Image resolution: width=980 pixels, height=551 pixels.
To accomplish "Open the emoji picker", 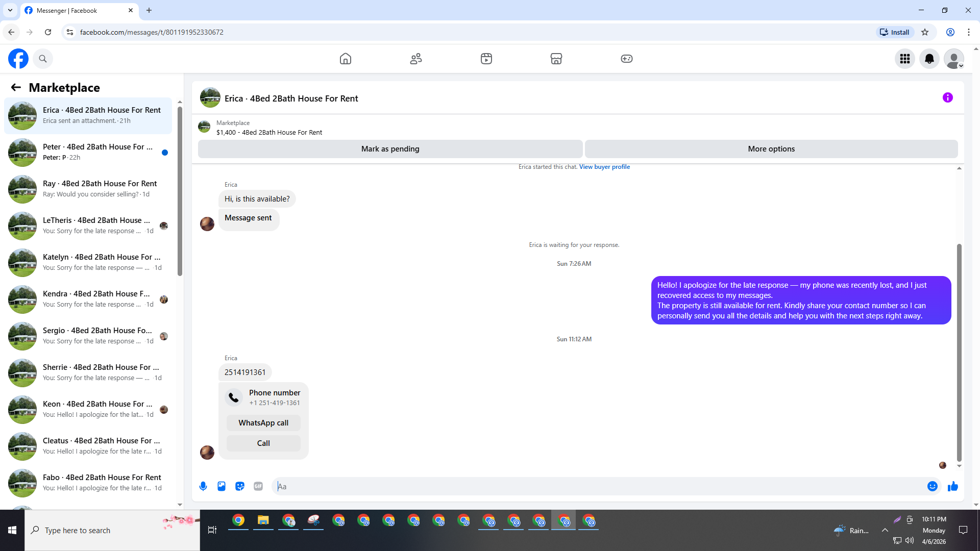I will 933,486.
